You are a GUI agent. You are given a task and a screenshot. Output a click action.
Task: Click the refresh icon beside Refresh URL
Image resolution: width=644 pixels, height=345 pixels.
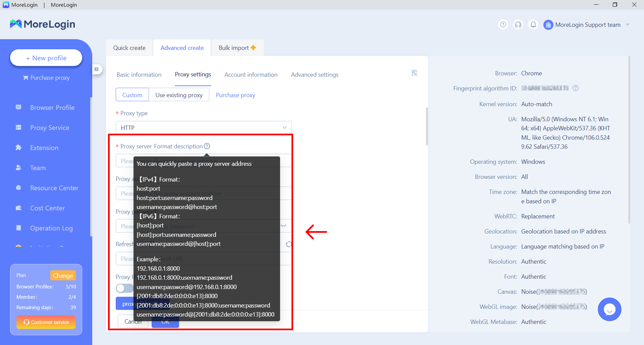(x=288, y=244)
